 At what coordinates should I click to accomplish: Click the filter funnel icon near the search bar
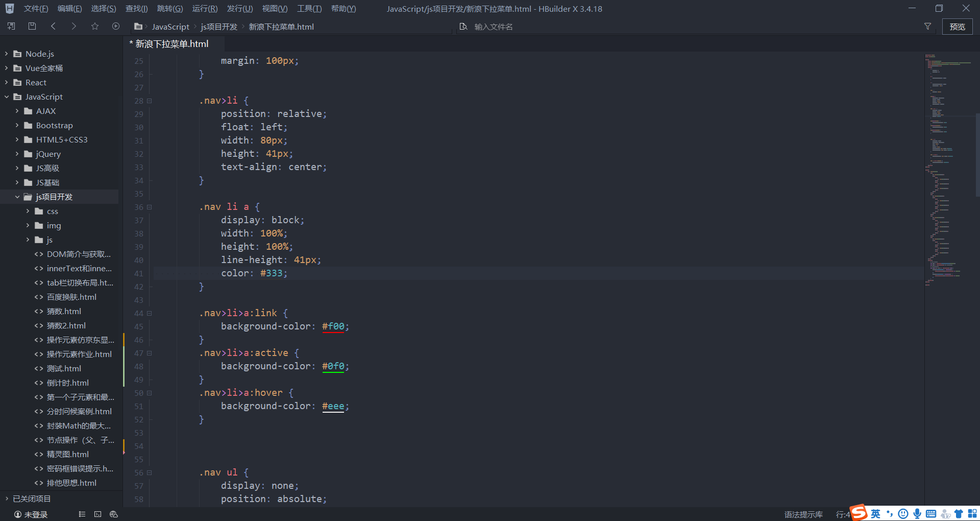pyautogui.click(x=928, y=26)
